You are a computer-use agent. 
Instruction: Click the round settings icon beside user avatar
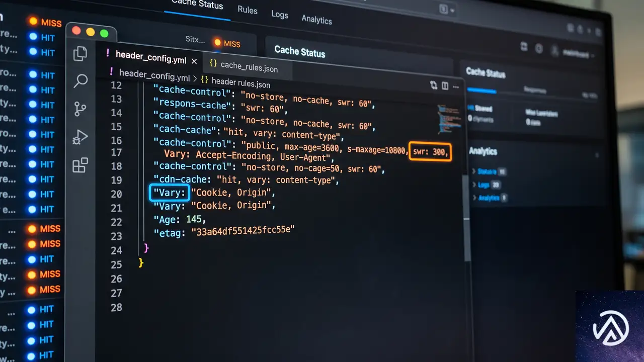pyautogui.click(x=539, y=48)
